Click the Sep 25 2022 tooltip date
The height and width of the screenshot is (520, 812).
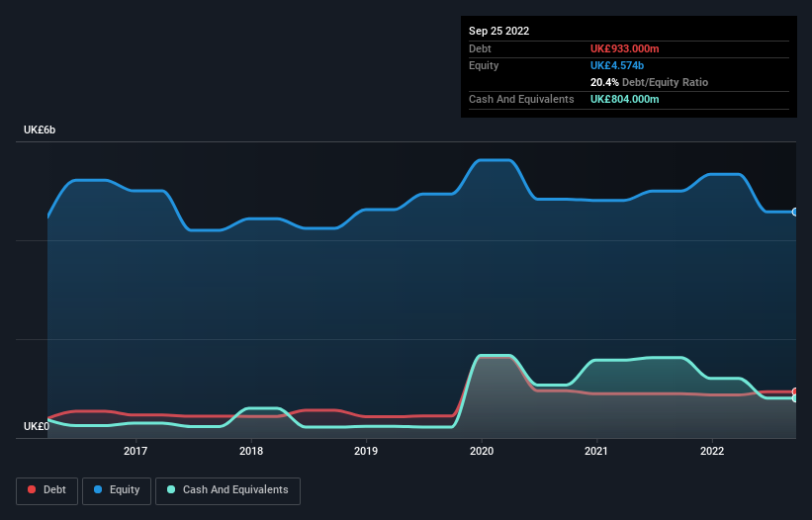(498, 31)
